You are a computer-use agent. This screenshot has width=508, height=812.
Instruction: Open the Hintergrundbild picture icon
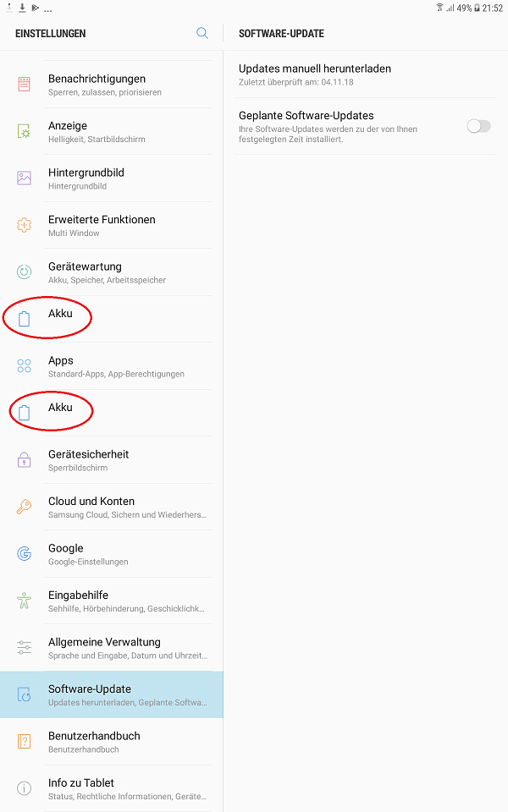coord(24,178)
